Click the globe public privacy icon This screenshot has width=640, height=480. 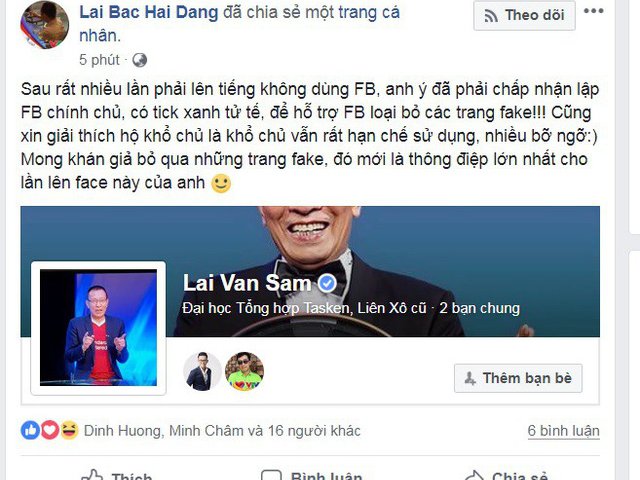pyautogui.click(x=140, y=60)
